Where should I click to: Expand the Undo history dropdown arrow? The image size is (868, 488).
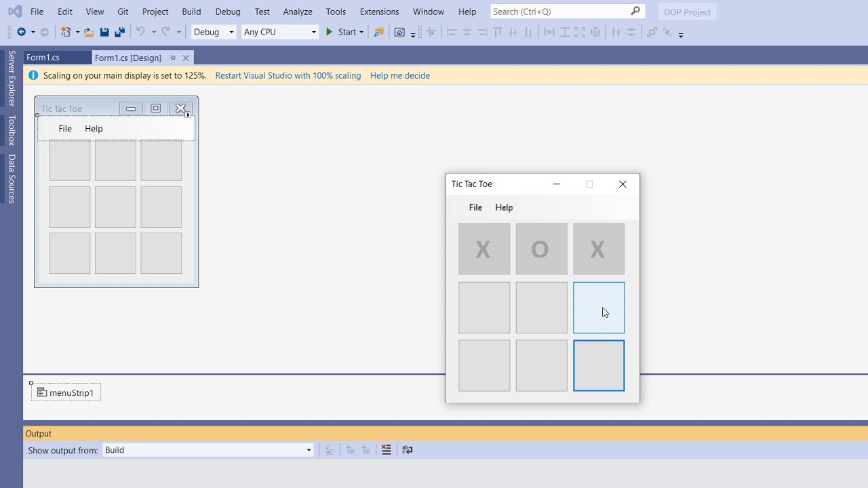click(x=154, y=32)
